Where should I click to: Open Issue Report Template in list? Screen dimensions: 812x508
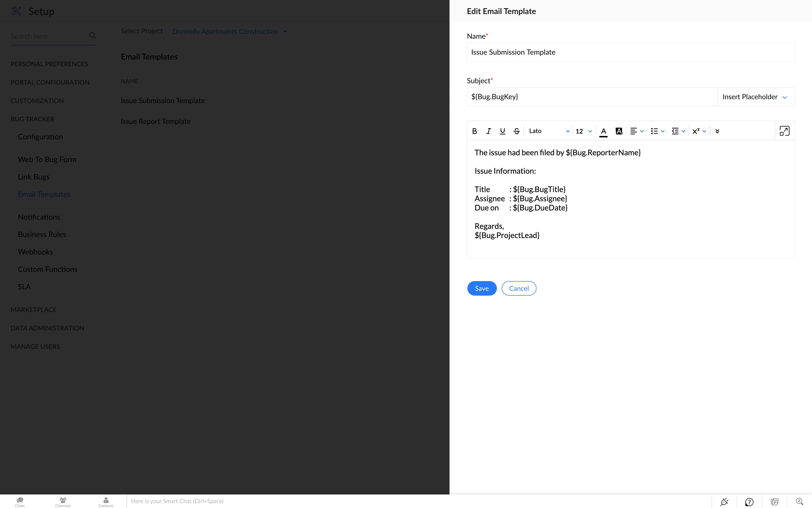pyautogui.click(x=156, y=122)
